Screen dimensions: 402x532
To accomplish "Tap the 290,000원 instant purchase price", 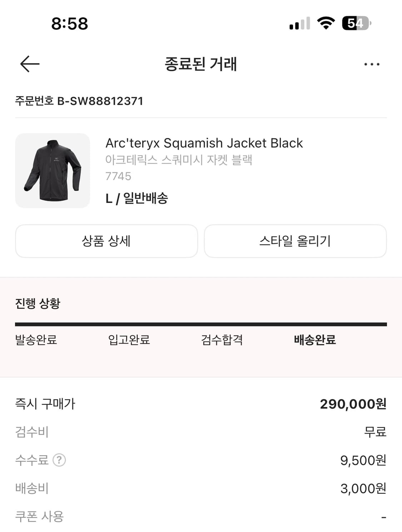I will coord(353,404).
